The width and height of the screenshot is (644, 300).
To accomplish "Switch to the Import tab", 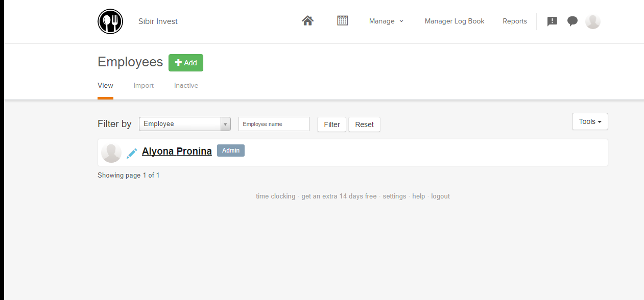I will [144, 86].
